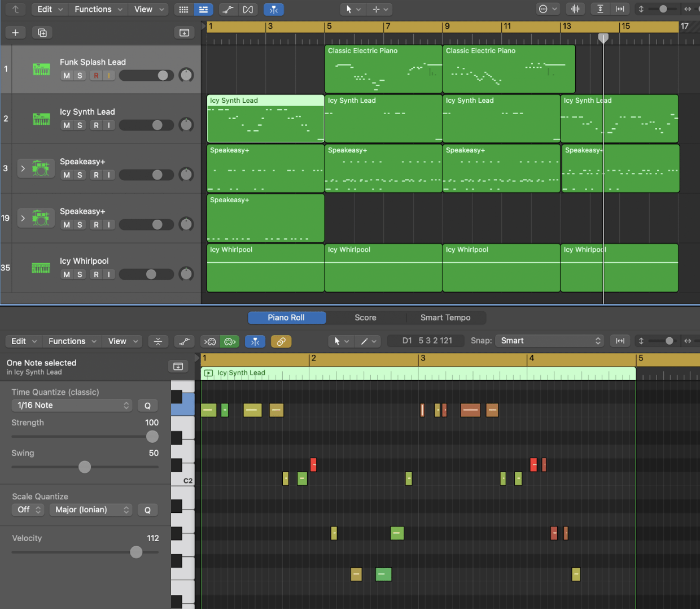Switch to the grid view icon
The image size is (700, 609).
183,10
